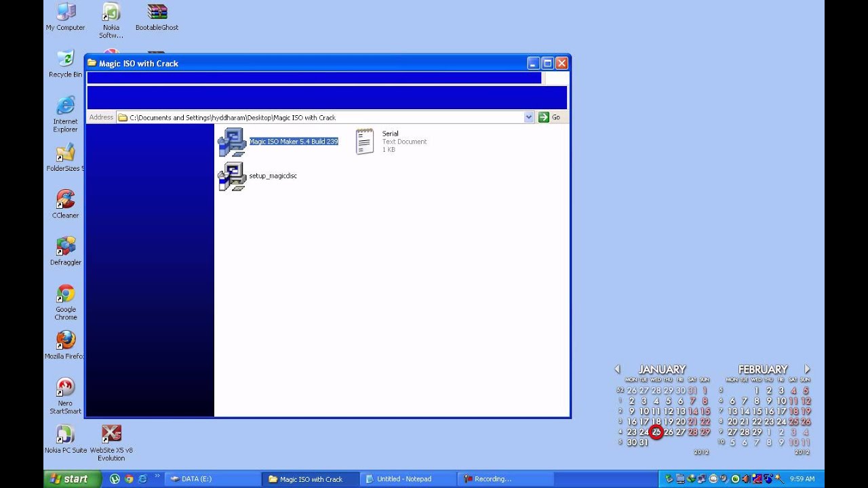Screen dimensions: 868x488
Task: Minimize the Magic ISO with Crack window
Action: click(x=534, y=63)
